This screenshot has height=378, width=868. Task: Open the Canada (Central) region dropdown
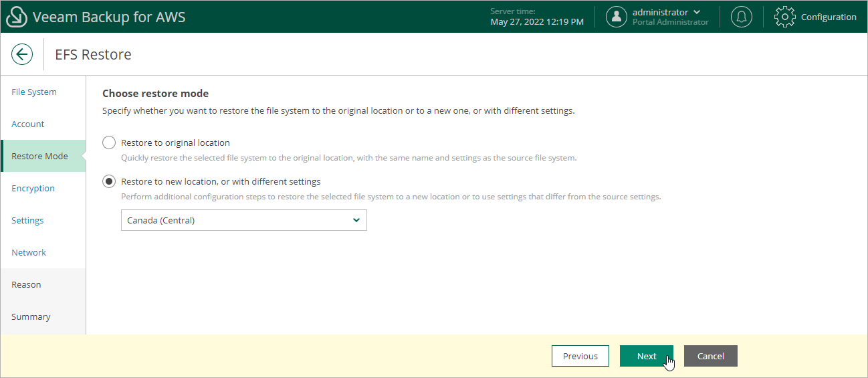pyautogui.click(x=244, y=220)
